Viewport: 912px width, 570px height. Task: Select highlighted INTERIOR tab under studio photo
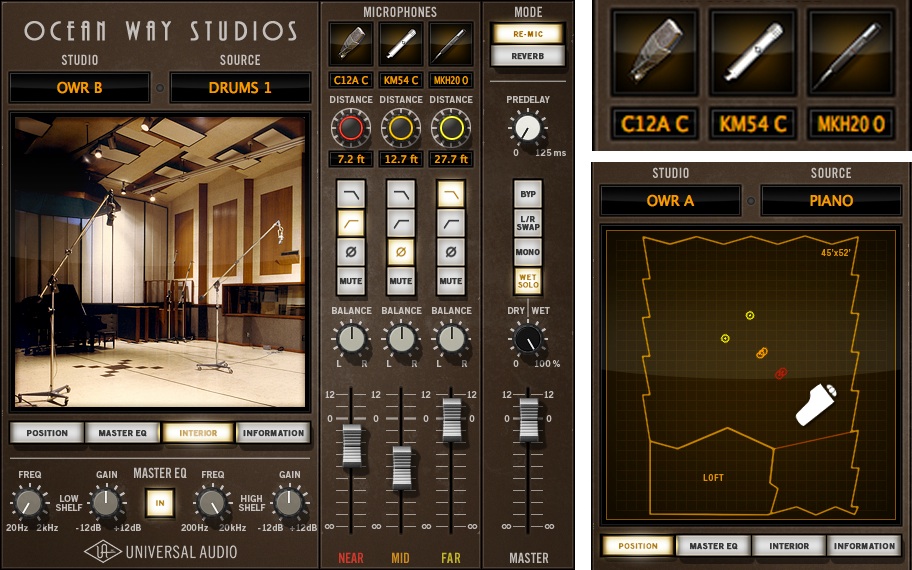pos(198,433)
